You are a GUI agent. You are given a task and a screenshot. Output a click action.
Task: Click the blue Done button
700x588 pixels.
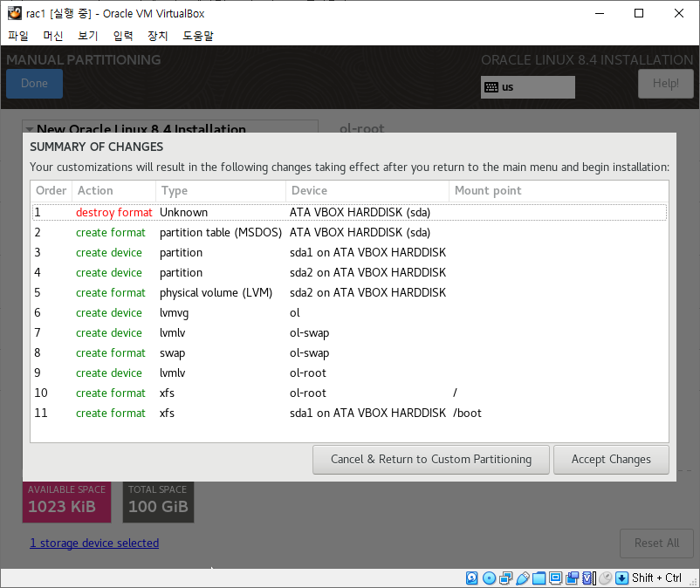click(x=34, y=84)
